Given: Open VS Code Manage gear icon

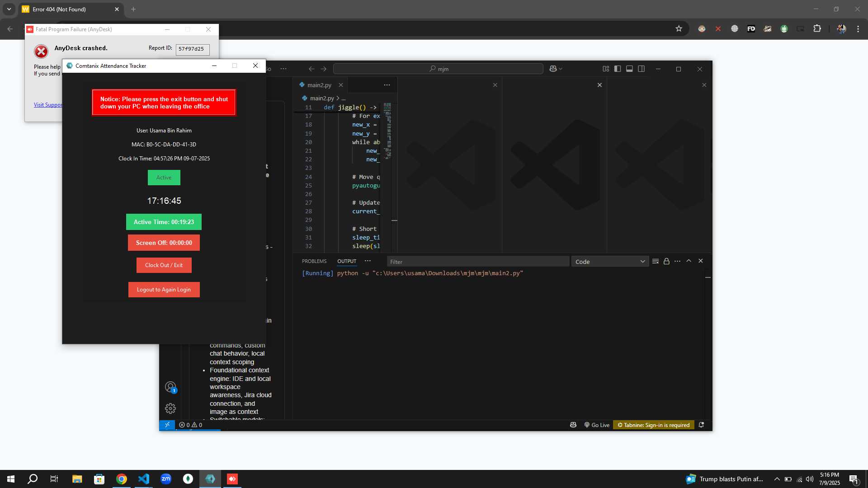Looking at the screenshot, I should click(170, 408).
